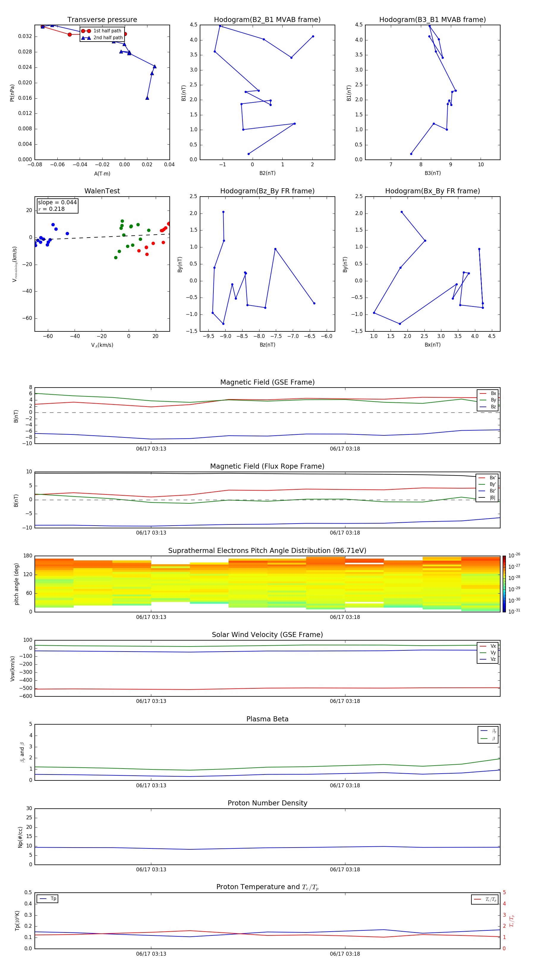Click the "Magnetic Field (GSE Frame)" title
The width and height of the screenshot is (535, 980).
(267, 382)
